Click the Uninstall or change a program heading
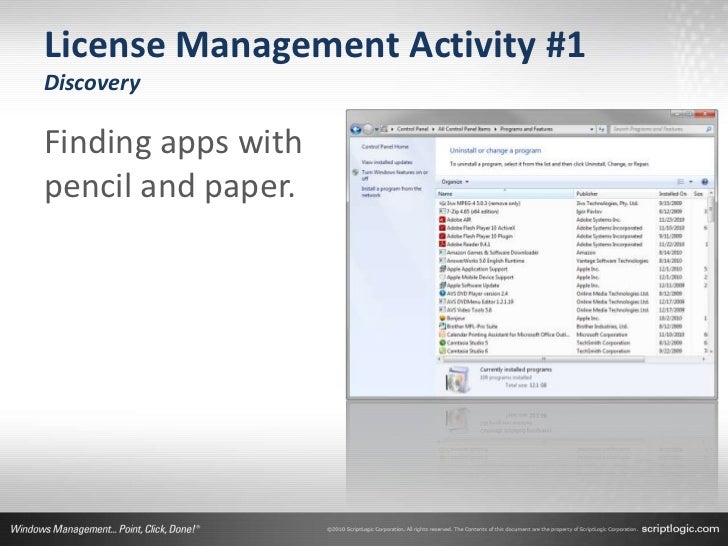This screenshot has height=546, width=728. pos(495,150)
